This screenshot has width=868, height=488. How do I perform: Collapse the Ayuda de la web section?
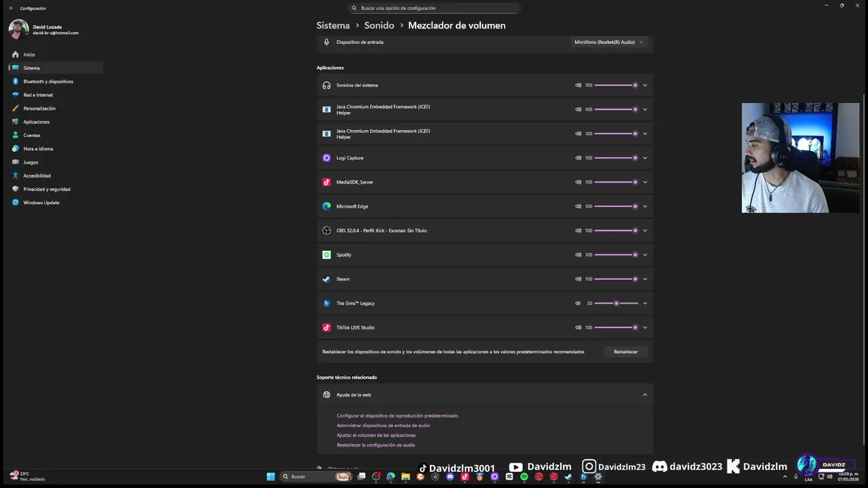[x=645, y=394]
